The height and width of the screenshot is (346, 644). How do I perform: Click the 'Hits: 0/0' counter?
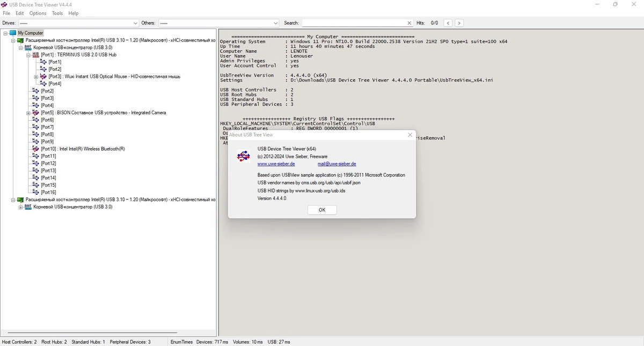(x=428, y=23)
